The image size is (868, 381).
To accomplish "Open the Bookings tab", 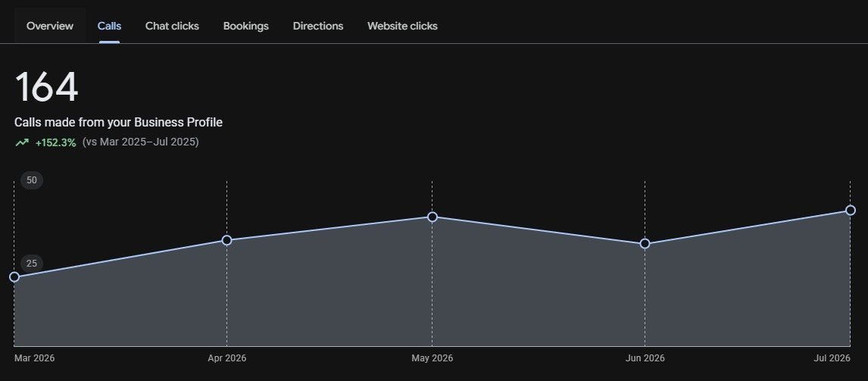I will click(x=246, y=26).
